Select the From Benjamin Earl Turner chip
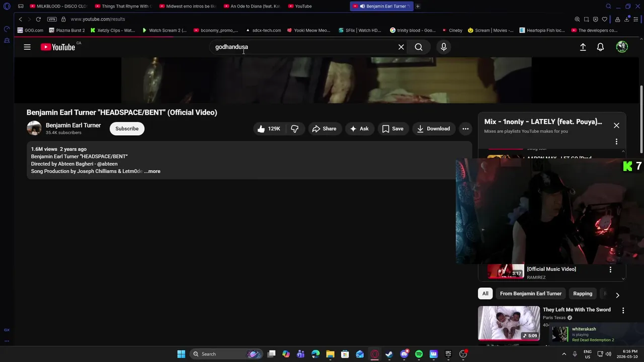This screenshot has height=362, width=644. point(531,294)
